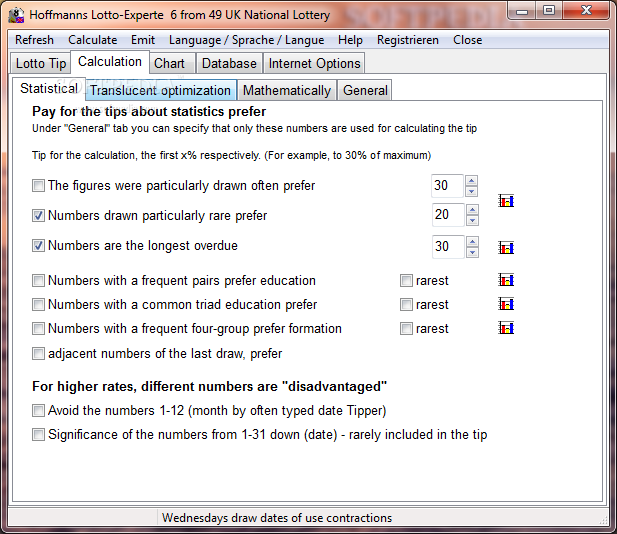Open the Help menu
The height and width of the screenshot is (534, 617).
pos(350,40)
